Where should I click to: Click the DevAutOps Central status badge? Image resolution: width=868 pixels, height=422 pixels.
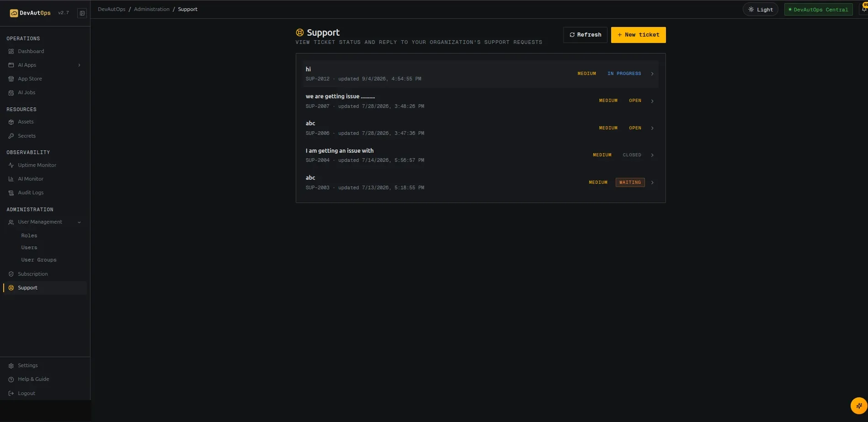[818, 10]
